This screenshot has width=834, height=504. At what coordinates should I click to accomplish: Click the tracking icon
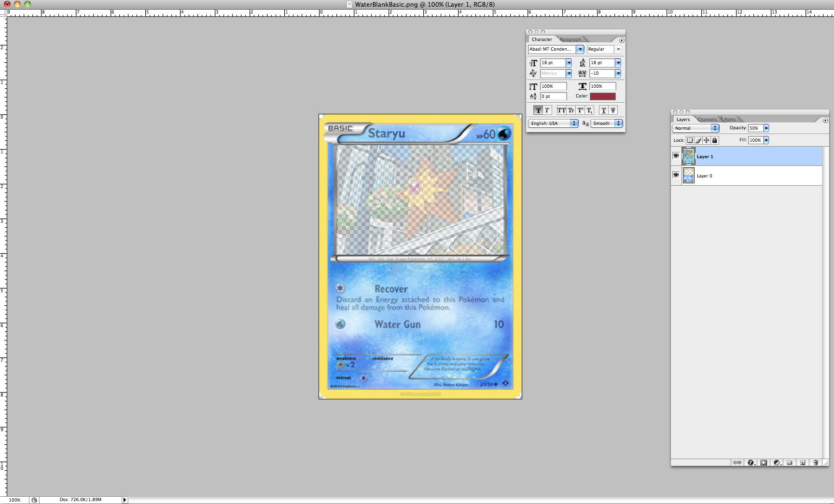coord(583,73)
